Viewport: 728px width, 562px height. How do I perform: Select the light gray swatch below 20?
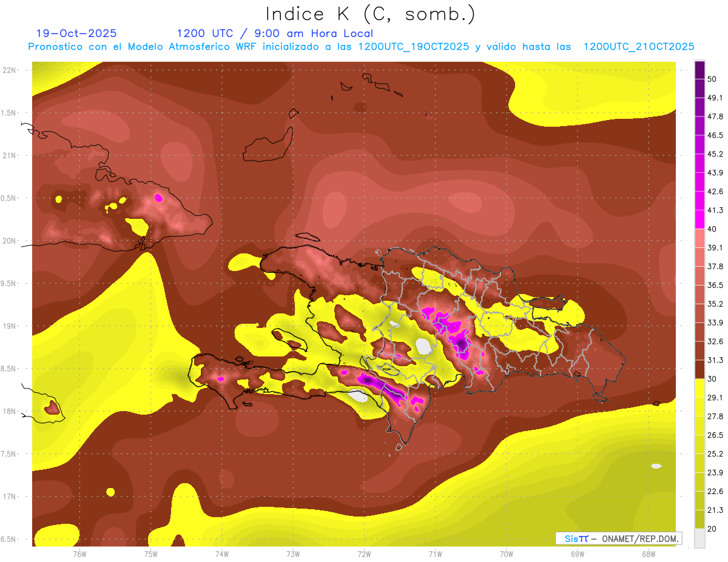pos(699,538)
